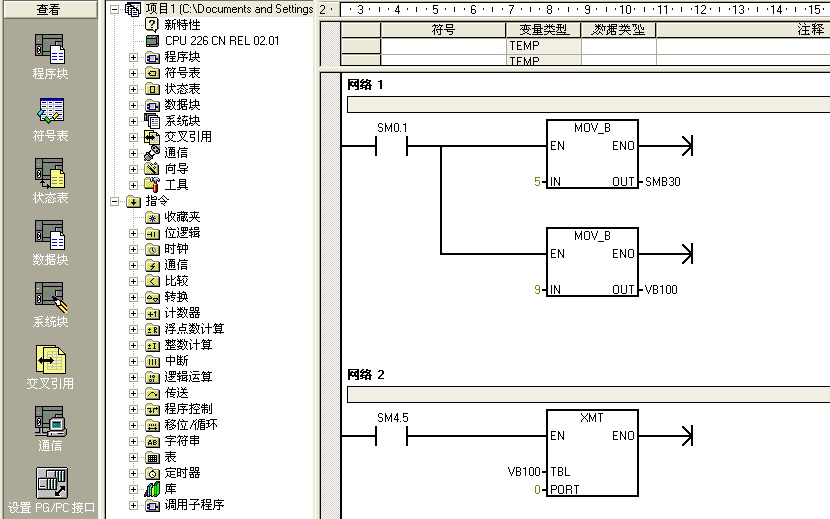
Task: Expand the 中断 instruction category
Action: coord(133,361)
